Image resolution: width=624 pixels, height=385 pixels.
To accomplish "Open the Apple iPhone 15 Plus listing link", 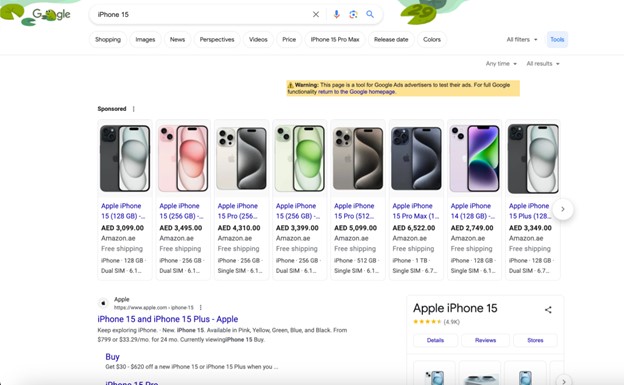I will 530,211.
